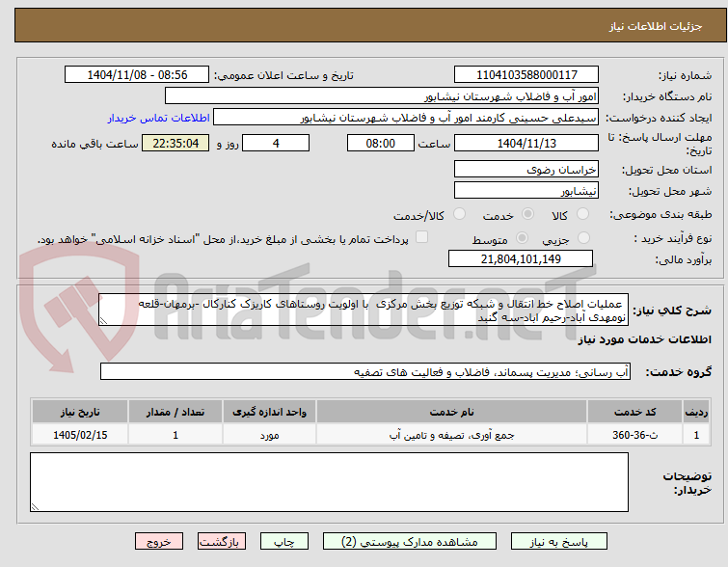Click the days remaining field showing 4
This screenshot has width=728, height=567.
click(276, 143)
